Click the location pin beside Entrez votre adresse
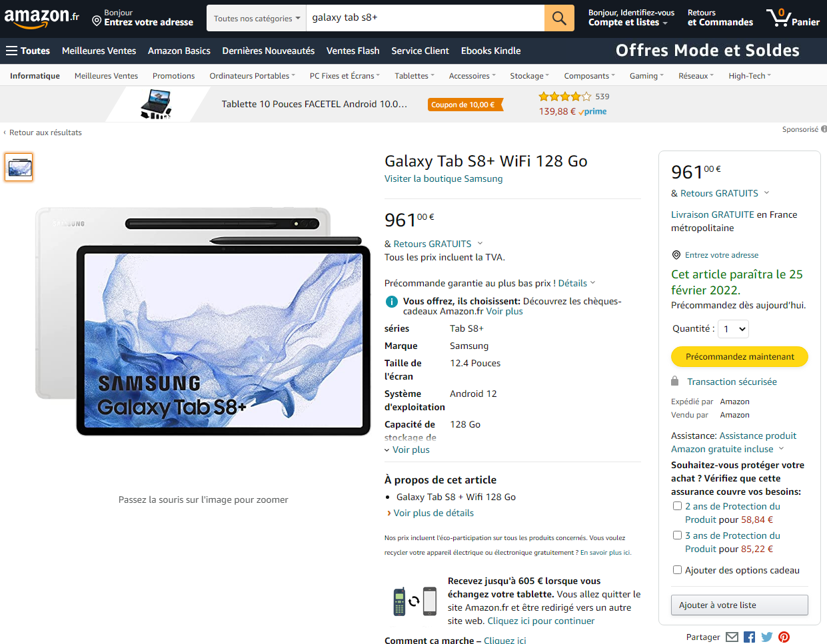The width and height of the screenshot is (827, 644). 97,21
